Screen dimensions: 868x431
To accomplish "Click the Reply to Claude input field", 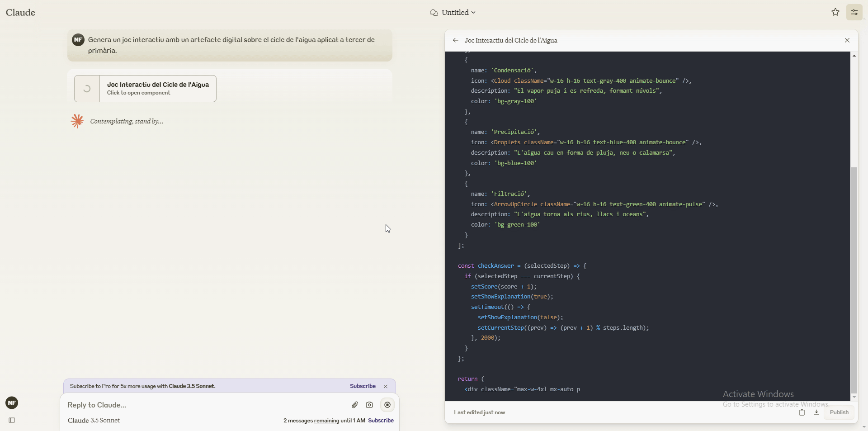I will coord(203,405).
